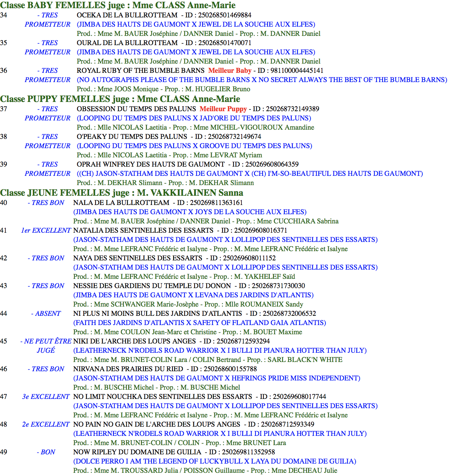Select OPRAH WINFREY DES HAUTS DE GAUMONT

click(x=151, y=164)
